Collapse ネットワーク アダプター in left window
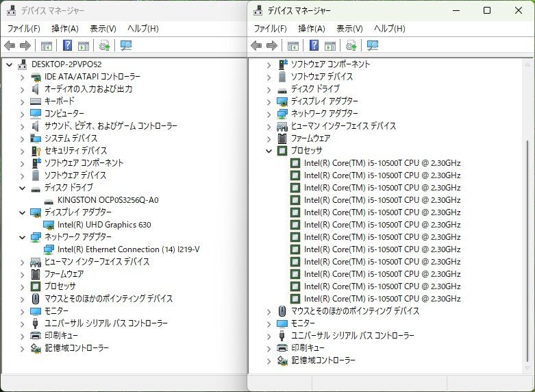The width and height of the screenshot is (535, 392). point(22,237)
